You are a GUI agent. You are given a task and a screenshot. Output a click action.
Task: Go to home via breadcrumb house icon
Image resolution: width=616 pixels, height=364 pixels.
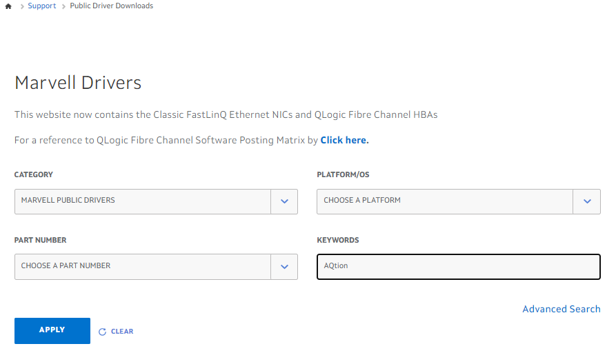point(8,6)
